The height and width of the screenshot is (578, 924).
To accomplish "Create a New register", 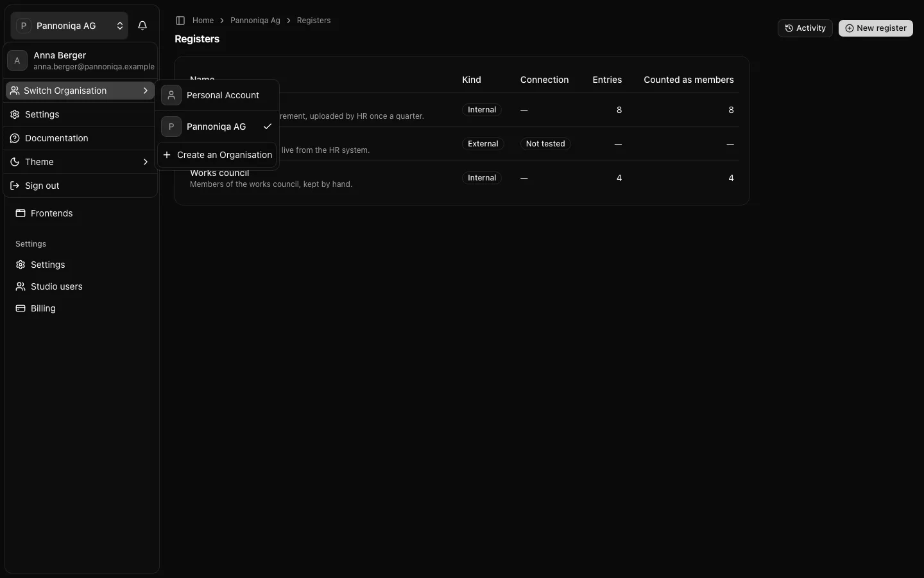I will click(876, 28).
